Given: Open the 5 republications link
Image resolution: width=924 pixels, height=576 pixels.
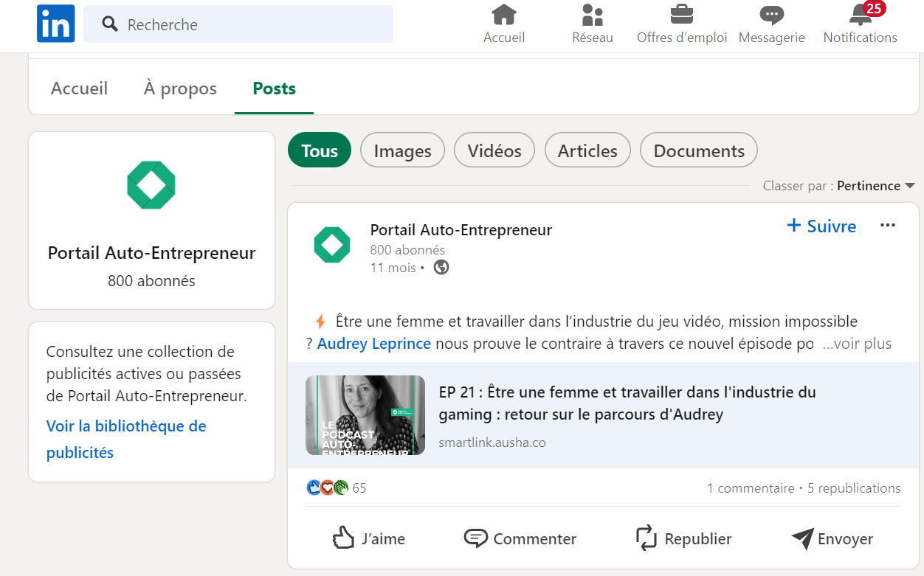Looking at the screenshot, I should (x=854, y=488).
